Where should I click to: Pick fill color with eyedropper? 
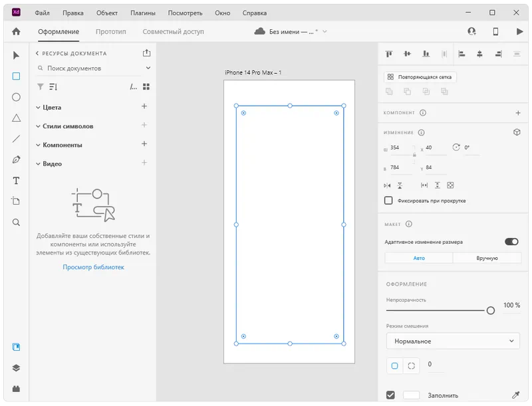[x=516, y=395]
